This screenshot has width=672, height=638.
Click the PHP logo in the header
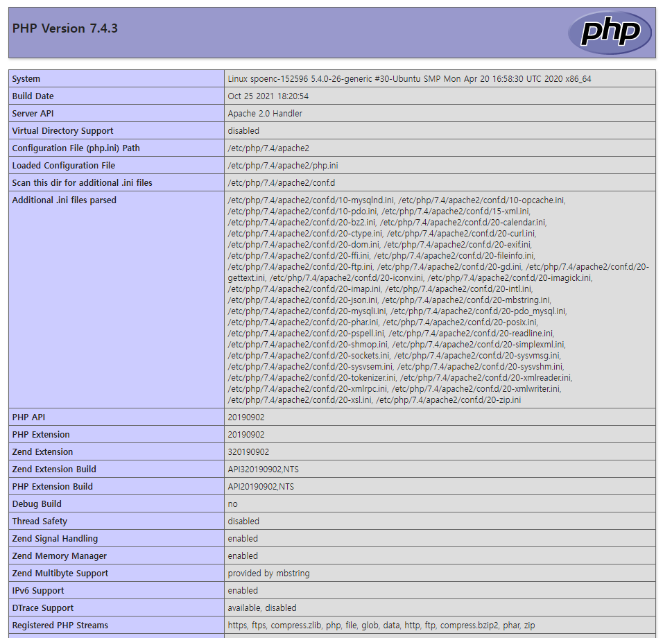point(610,33)
